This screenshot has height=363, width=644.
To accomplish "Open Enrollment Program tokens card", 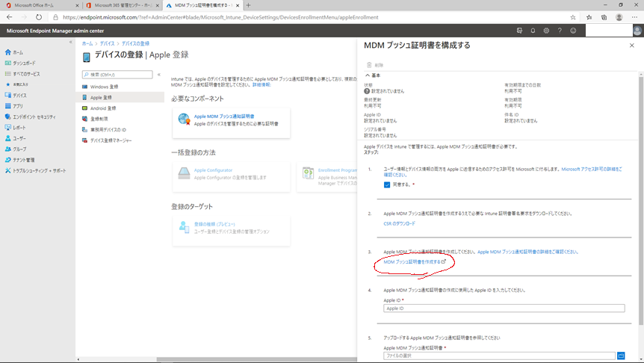I will pyautogui.click(x=327, y=176).
